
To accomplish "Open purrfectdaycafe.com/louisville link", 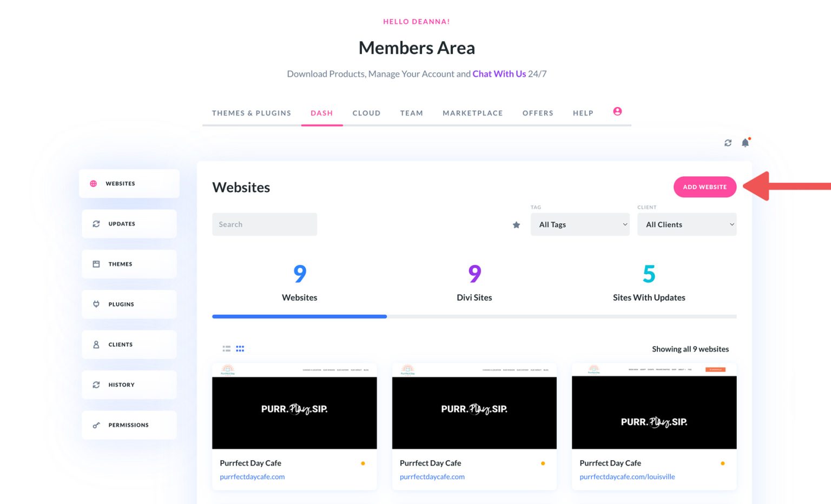I will click(627, 476).
